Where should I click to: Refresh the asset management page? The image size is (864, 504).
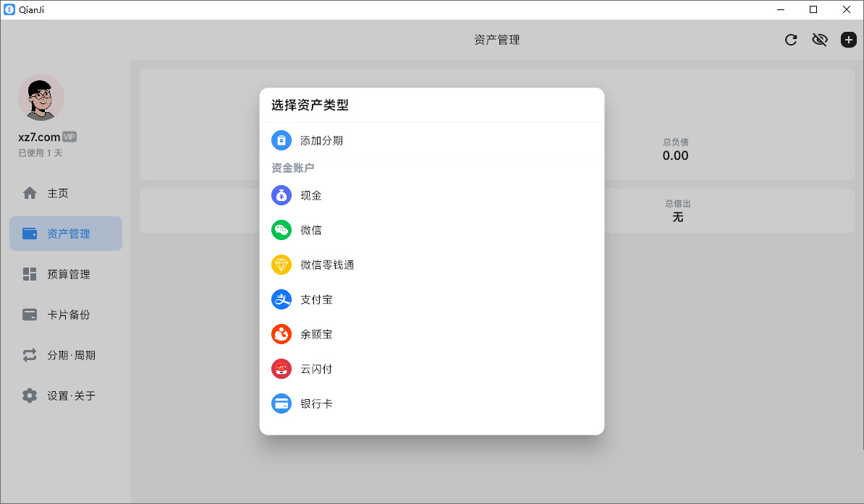[x=791, y=40]
